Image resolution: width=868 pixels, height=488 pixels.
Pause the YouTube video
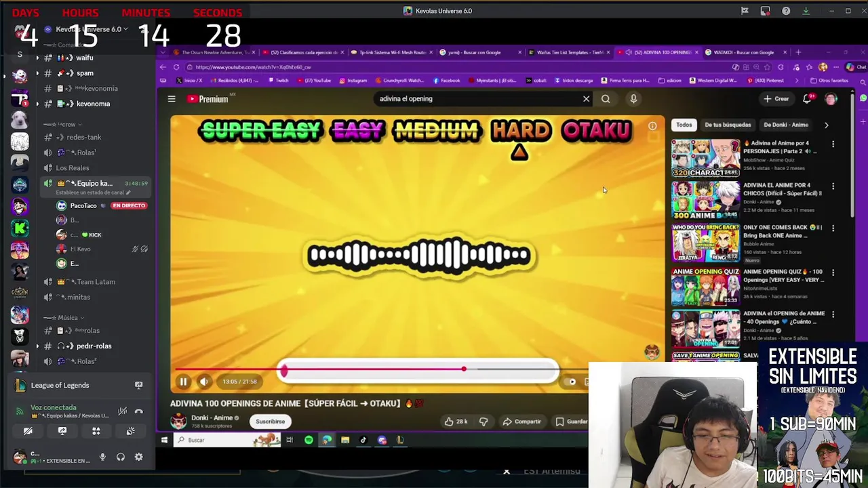coord(183,382)
